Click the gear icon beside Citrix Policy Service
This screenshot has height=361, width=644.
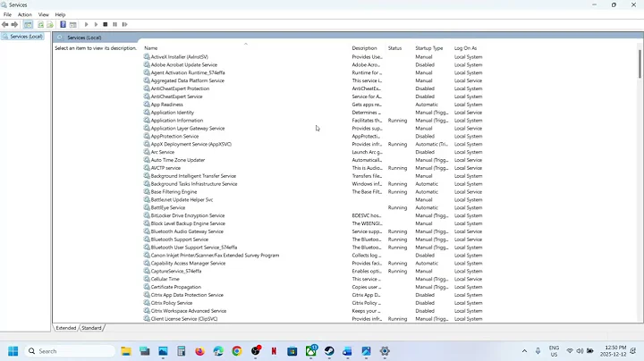pos(147,303)
